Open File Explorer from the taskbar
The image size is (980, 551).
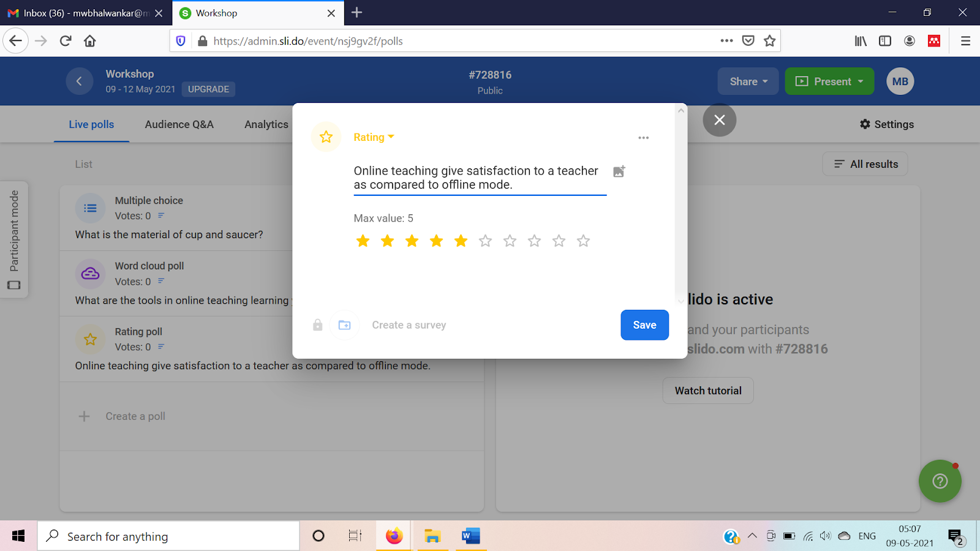point(432,536)
